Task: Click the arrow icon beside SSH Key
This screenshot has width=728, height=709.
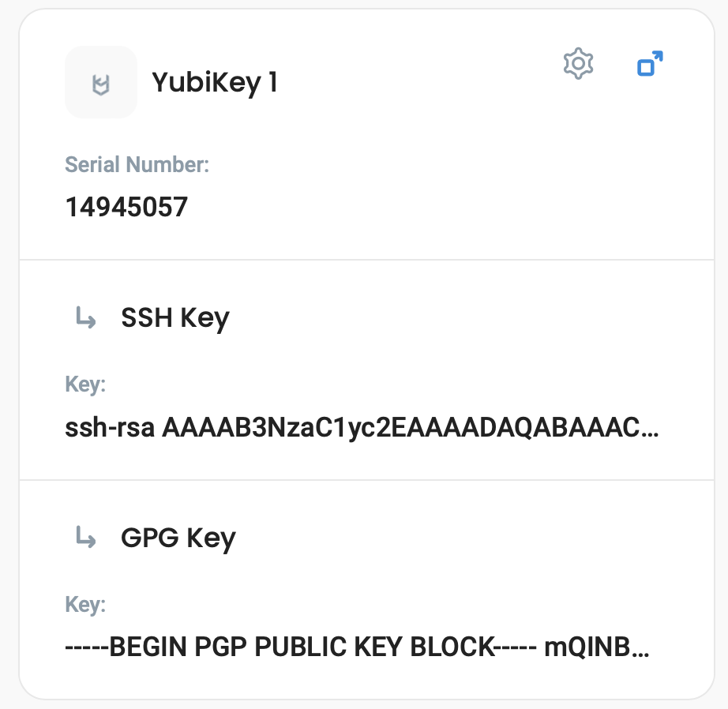Action: click(85, 318)
